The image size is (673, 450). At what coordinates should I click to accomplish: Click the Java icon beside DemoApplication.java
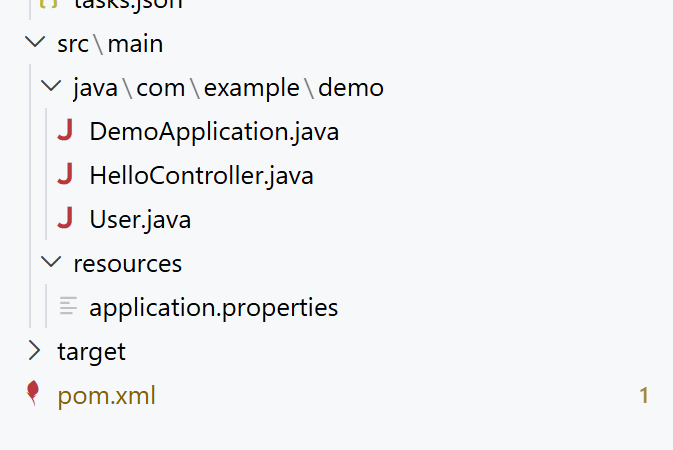click(x=65, y=131)
